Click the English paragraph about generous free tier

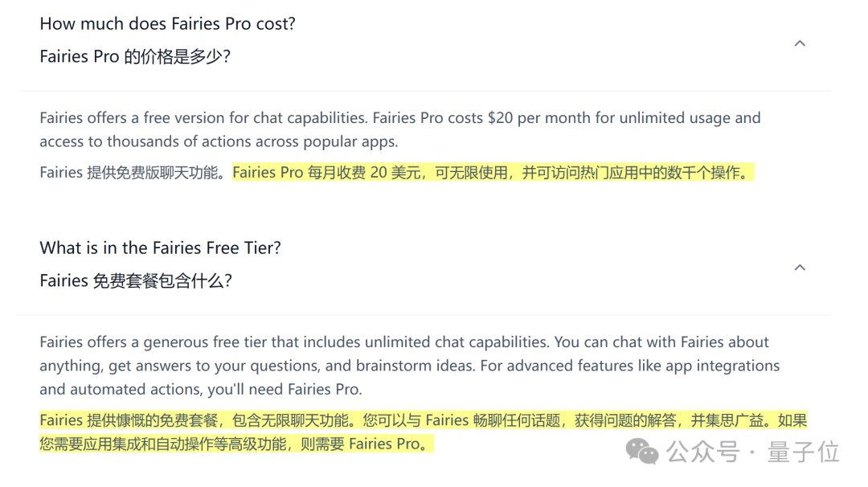[410, 366]
